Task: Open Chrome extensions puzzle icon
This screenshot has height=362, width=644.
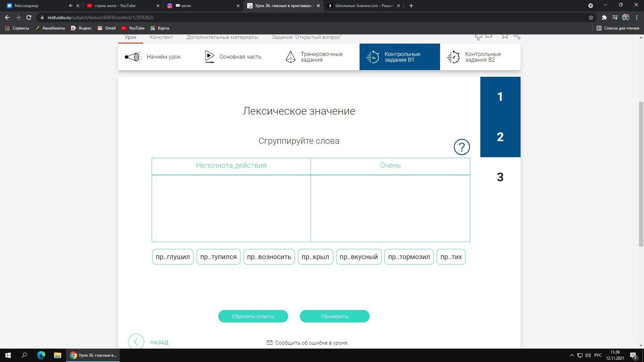Action: 604,17
